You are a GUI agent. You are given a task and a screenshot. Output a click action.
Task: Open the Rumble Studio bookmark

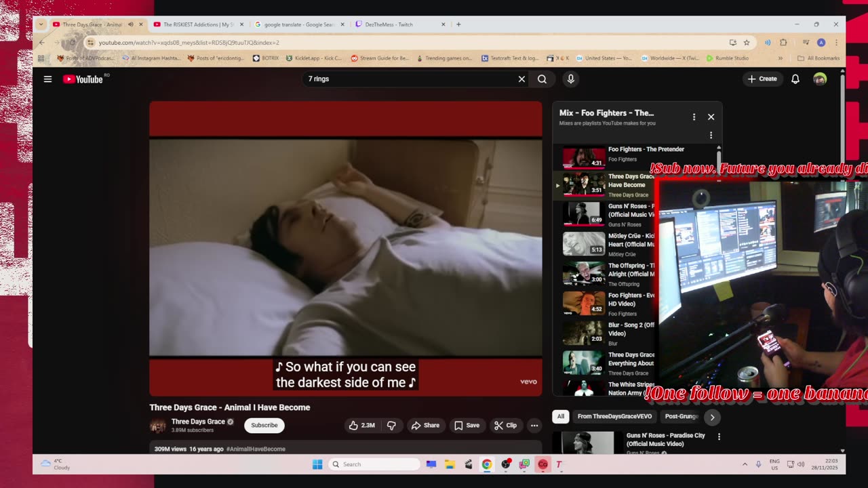pyautogui.click(x=728, y=58)
